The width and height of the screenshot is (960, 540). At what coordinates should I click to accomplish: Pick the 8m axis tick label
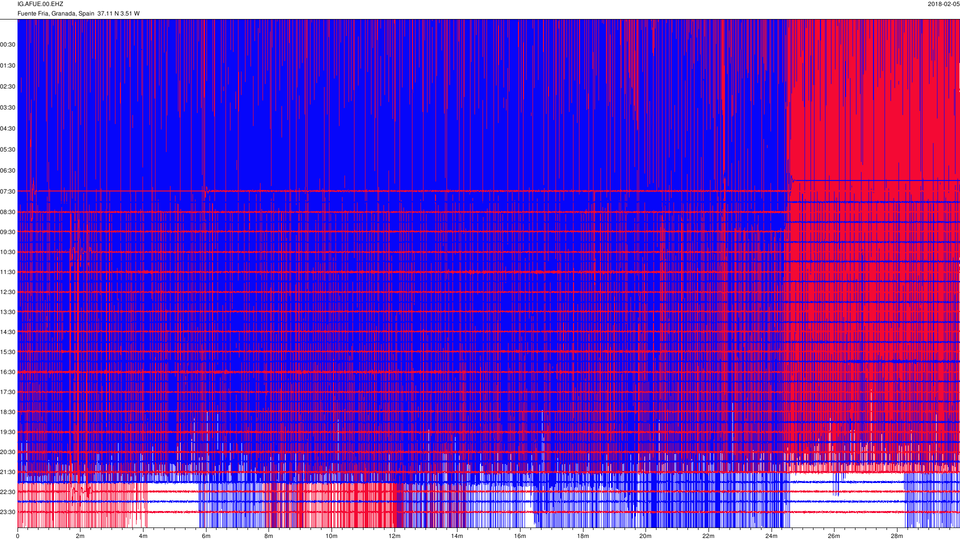click(269, 536)
